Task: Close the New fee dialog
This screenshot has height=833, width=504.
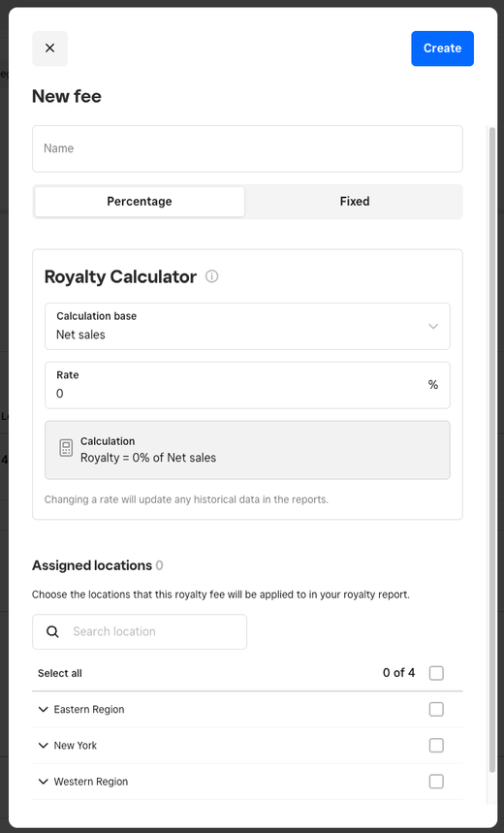Action: point(50,48)
